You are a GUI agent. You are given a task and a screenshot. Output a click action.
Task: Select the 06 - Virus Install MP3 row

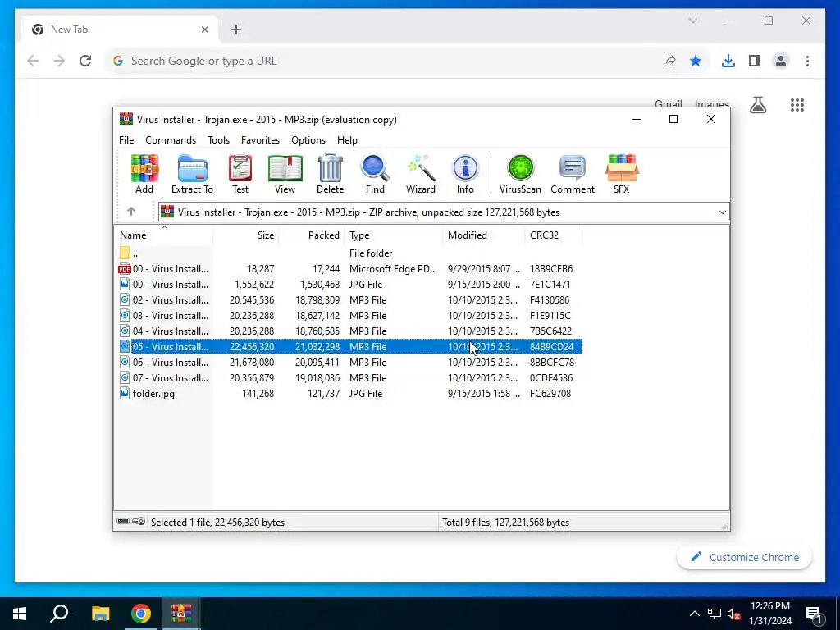click(x=349, y=362)
